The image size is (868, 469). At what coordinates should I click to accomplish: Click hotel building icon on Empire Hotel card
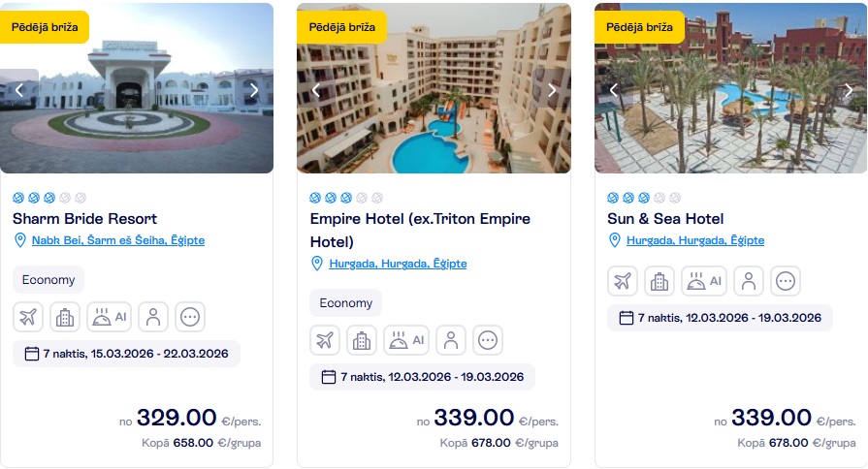[362, 340]
